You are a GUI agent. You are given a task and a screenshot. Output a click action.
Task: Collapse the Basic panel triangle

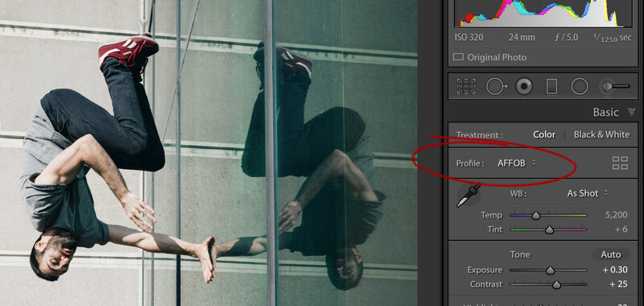pyautogui.click(x=631, y=112)
